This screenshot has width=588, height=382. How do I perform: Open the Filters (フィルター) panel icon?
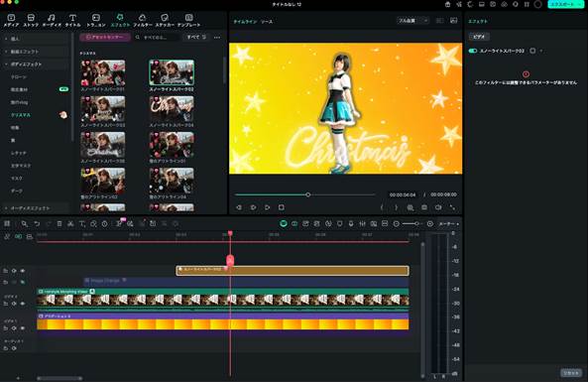tap(143, 20)
